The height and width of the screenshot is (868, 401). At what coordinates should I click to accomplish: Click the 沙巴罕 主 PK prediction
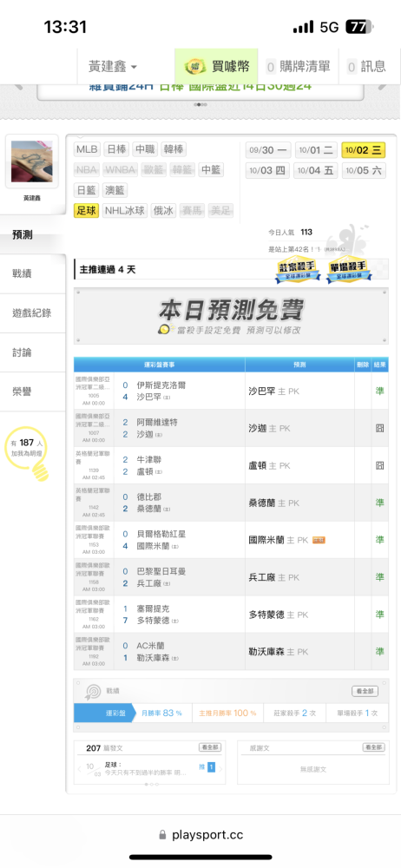click(274, 391)
